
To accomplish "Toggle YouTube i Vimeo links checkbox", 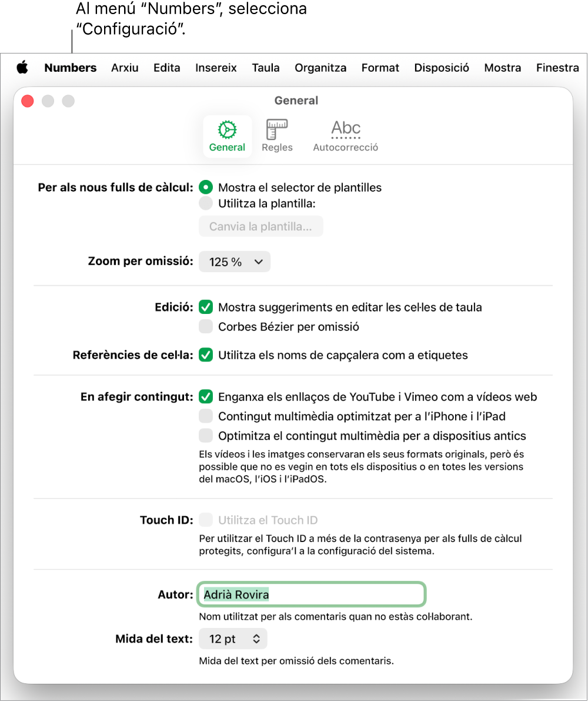I will click(x=206, y=397).
